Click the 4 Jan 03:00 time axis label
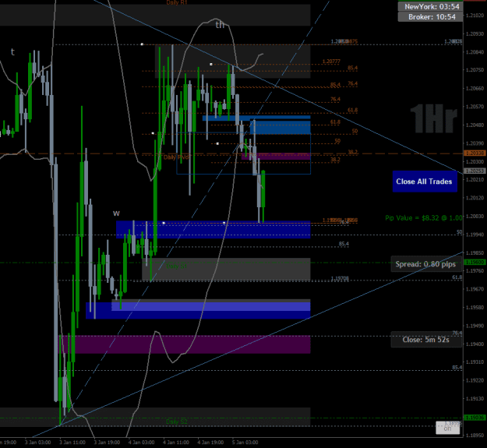The height and width of the screenshot is (448, 487). 142,443
